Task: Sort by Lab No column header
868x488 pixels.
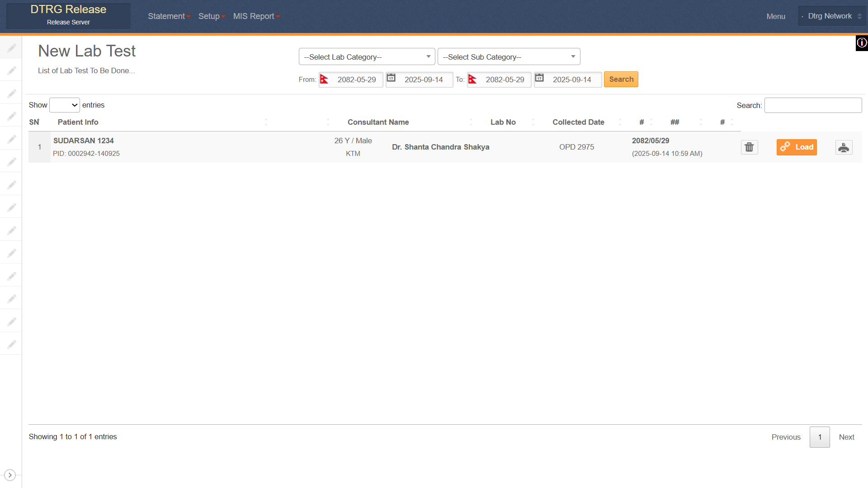Action: tap(503, 122)
